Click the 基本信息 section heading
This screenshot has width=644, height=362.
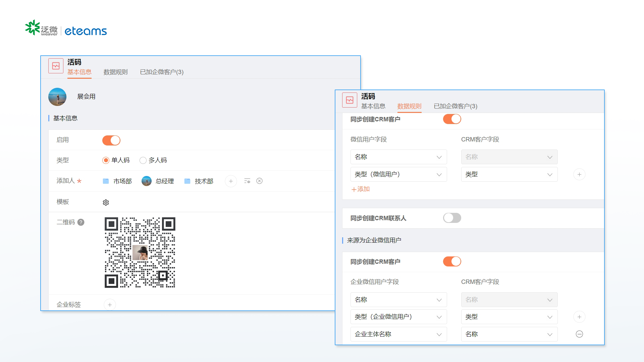(x=65, y=118)
